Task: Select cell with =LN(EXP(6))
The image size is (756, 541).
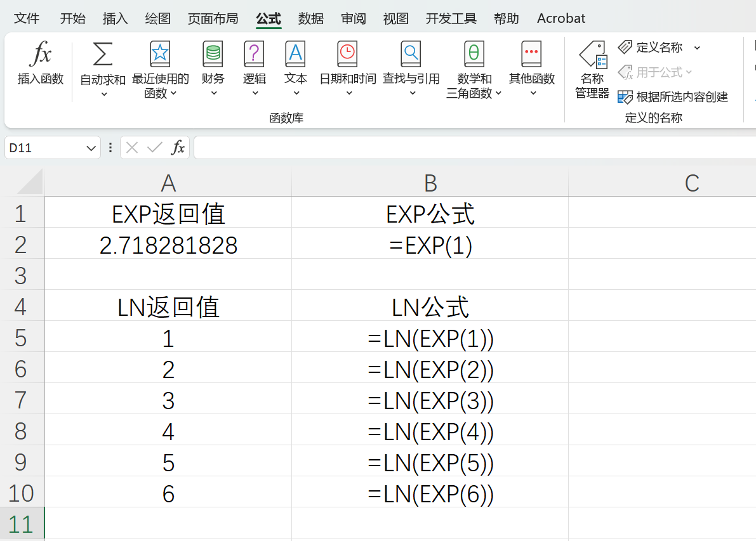Action: point(430,493)
